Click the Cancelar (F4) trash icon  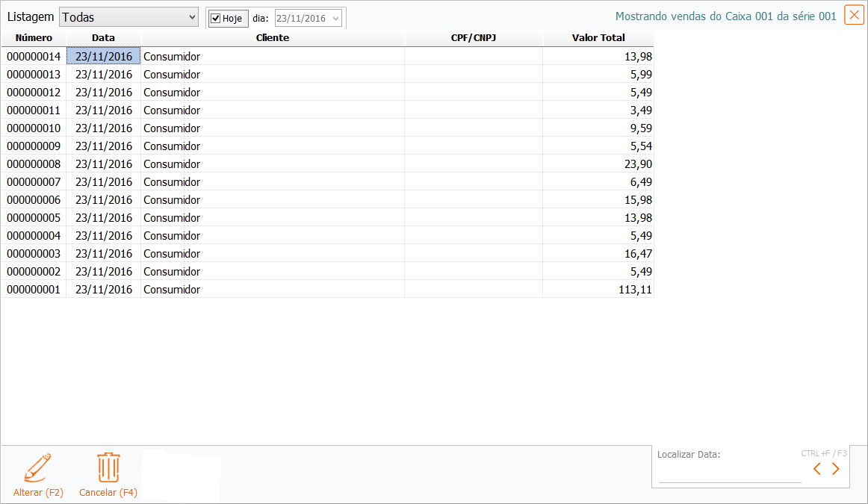(108, 468)
